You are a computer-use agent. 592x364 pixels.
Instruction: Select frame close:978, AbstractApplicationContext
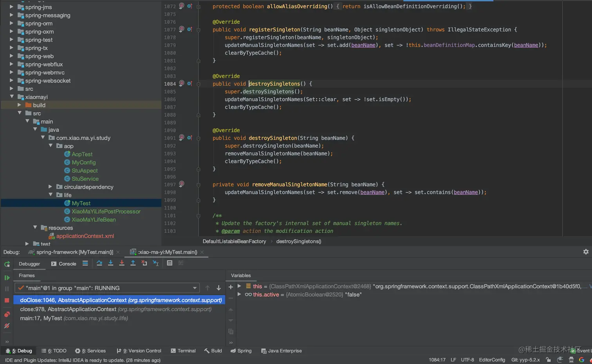pyautogui.click(x=119, y=309)
